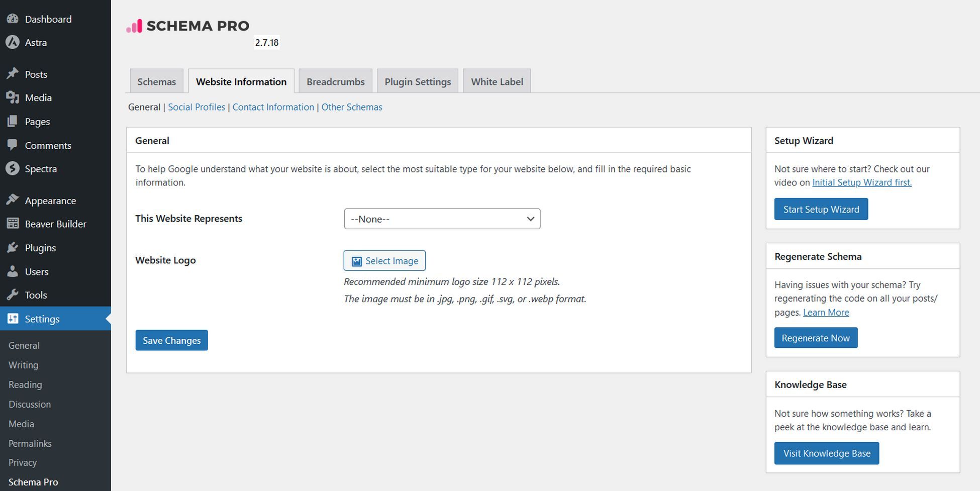Click the Posts pushpin icon
Image resolution: width=980 pixels, height=491 pixels.
click(13, 74)
